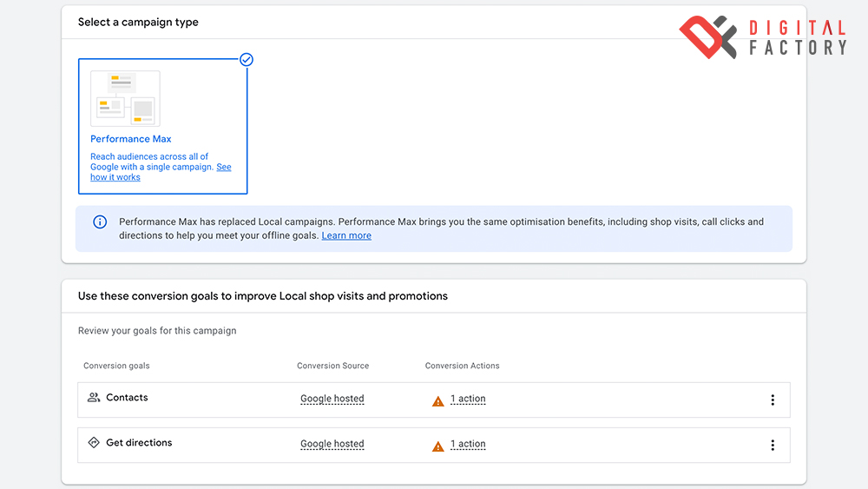Image resolution: width=868 pixels, height=489 pixels.
Task: Select the Performance Max campaign type card
Action: click(162, 127)
